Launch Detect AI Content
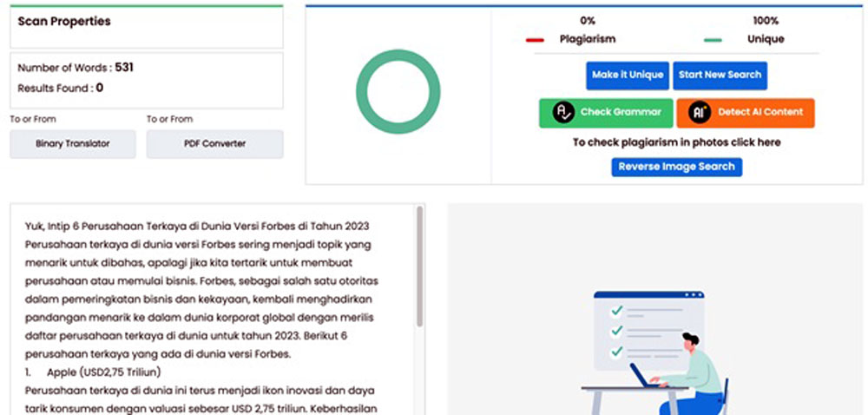The height and width of the screenshot is (415, 868). (x=746, y=113)
